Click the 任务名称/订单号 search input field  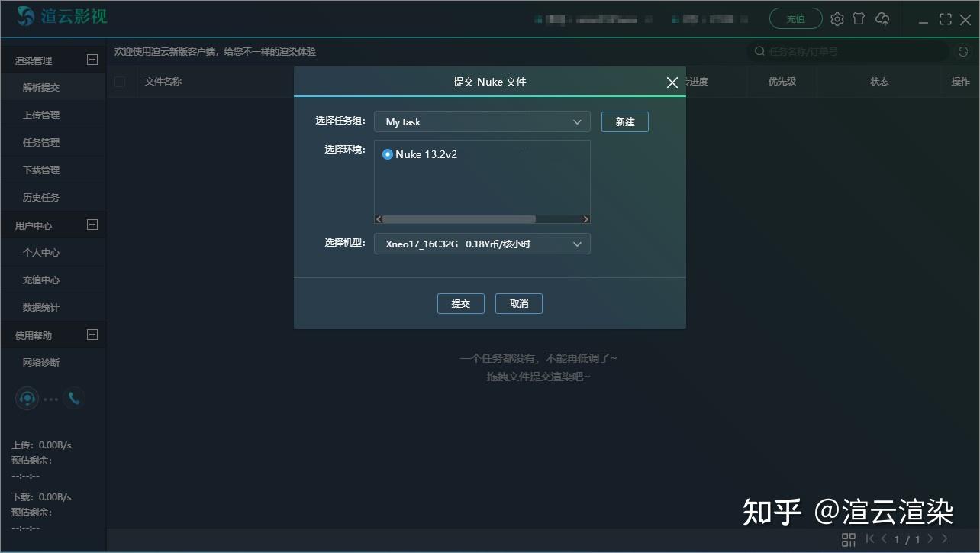tap(840, 51)
